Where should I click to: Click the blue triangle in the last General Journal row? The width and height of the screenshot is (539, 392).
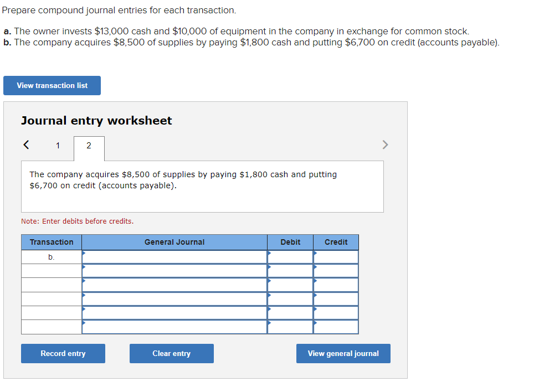click(x=84, y=324)
